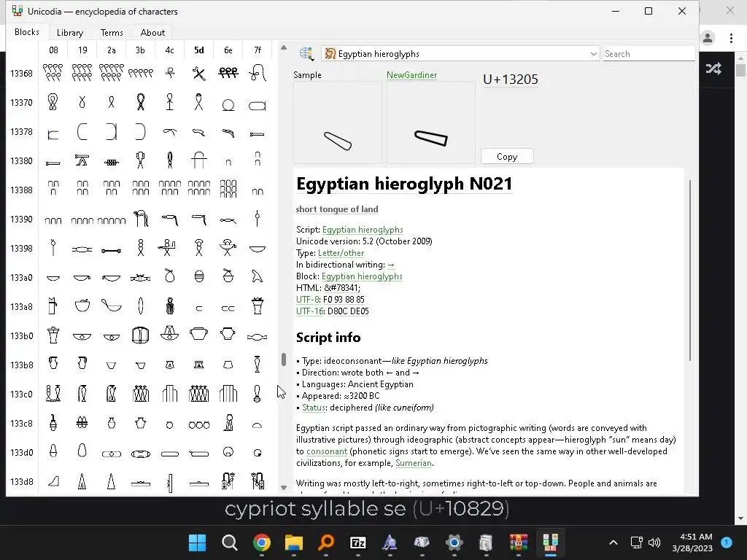Image resolution: width=747 pixels, height=560 pixels.
Task: Click shuffle icon in background window
Action: point(713,69)
